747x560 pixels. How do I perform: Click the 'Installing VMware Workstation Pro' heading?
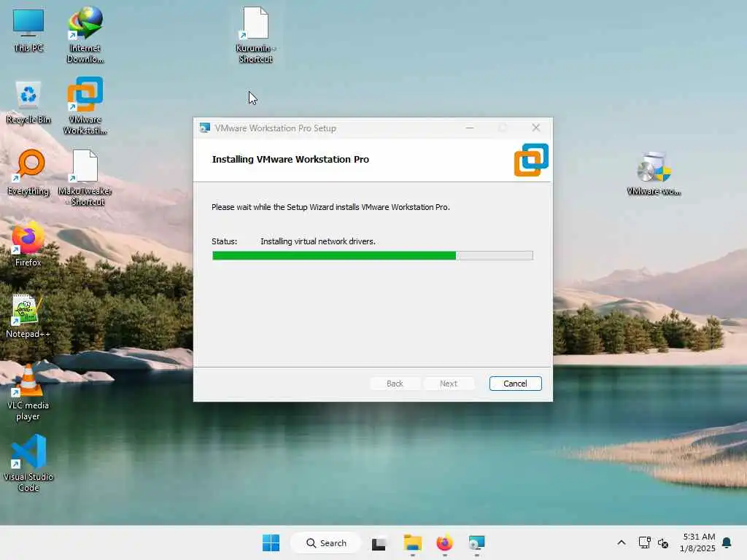pos(290,160)
